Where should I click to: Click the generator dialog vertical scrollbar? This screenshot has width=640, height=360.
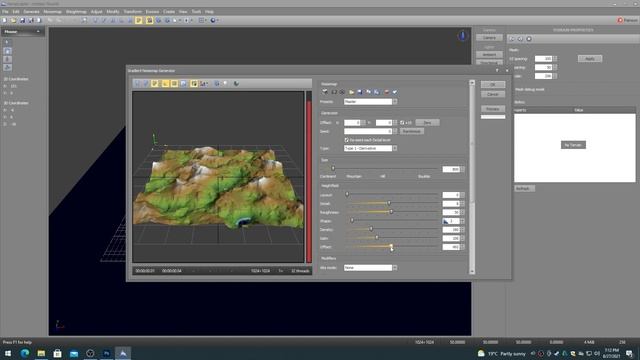[x=472, y=177]
